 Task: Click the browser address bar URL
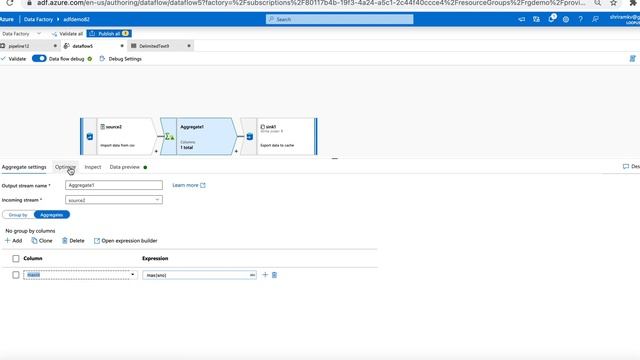tap(310, 3)
